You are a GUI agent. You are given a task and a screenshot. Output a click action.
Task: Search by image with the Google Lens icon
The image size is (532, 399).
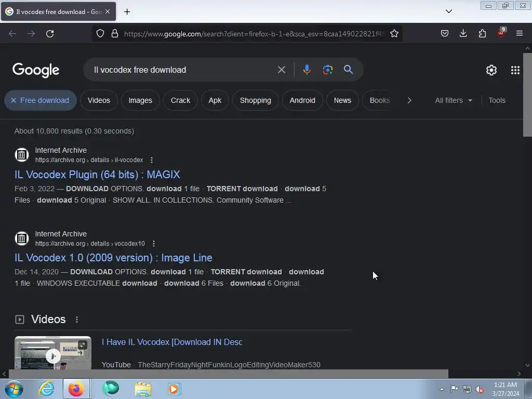327,70
